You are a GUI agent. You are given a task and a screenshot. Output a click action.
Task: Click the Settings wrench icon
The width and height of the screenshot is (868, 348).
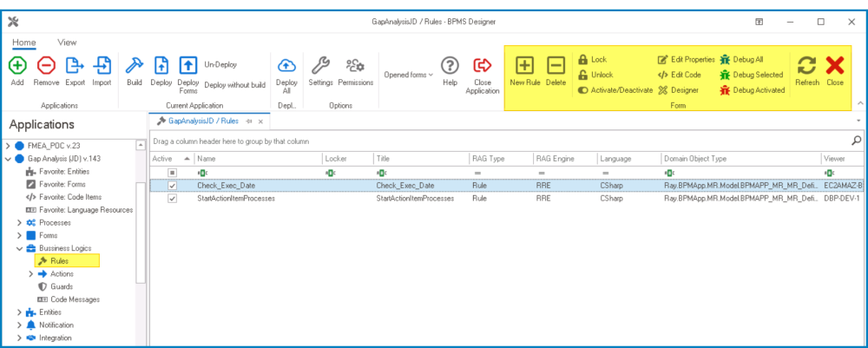(x=320, y=66)
